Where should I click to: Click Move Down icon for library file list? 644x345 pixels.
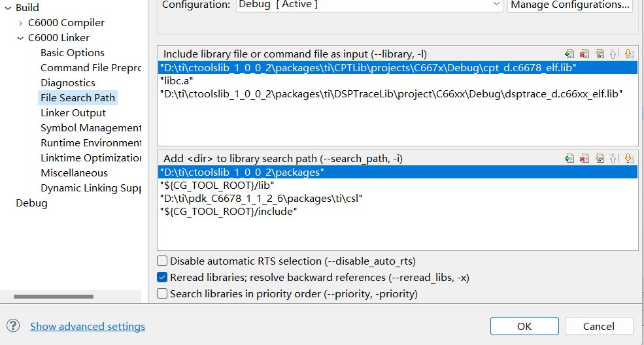click(x=628, y=54)
